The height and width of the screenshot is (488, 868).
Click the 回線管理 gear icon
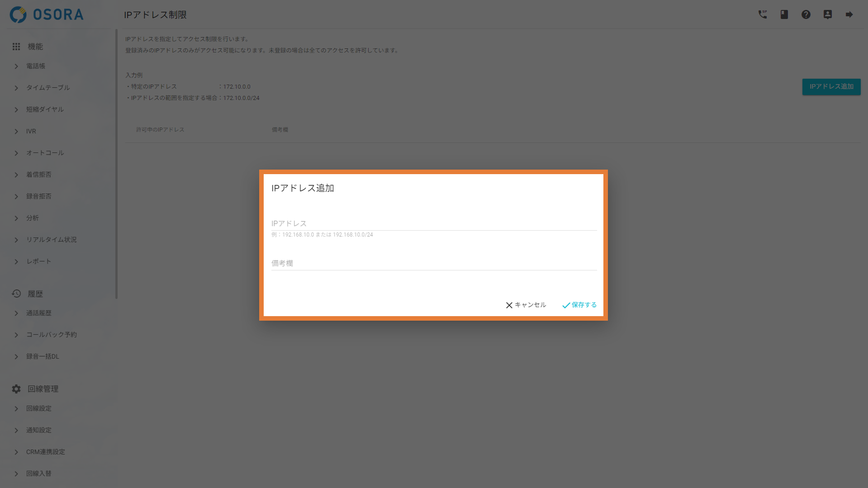click(16, 389)
